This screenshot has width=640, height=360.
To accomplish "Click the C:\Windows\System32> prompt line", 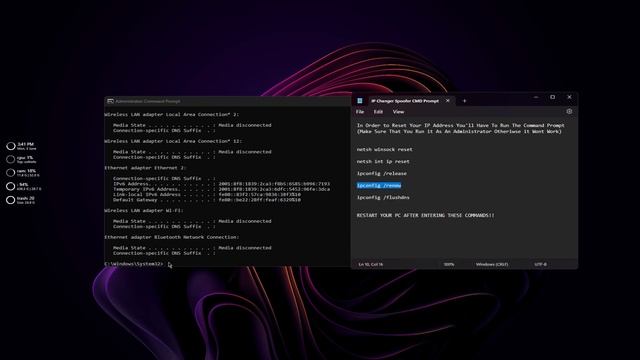I will [134, 264].
